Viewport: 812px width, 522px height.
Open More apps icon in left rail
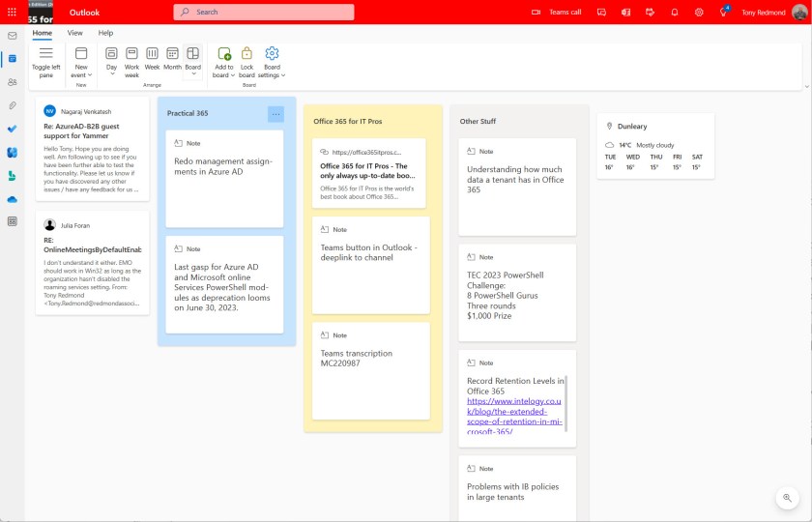tap(13, 221)
